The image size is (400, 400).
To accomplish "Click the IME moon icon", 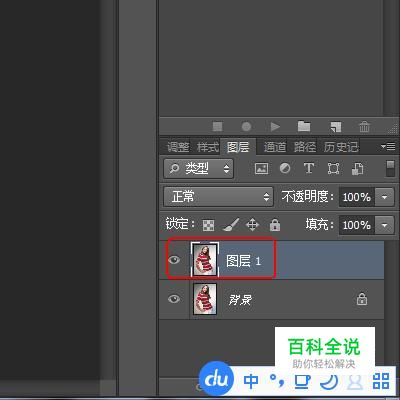I will pos(329,382).
